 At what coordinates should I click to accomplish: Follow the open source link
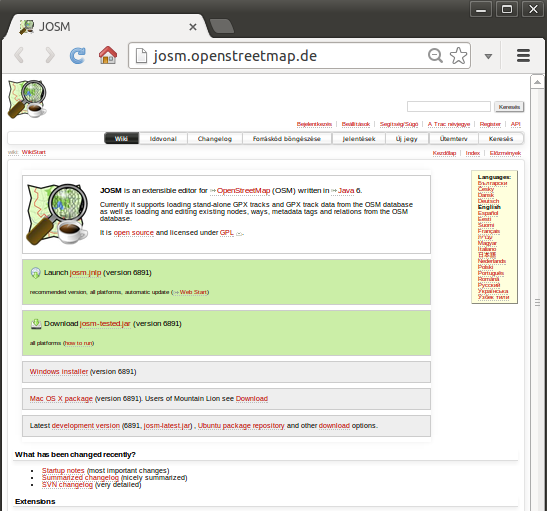(134, 233)
